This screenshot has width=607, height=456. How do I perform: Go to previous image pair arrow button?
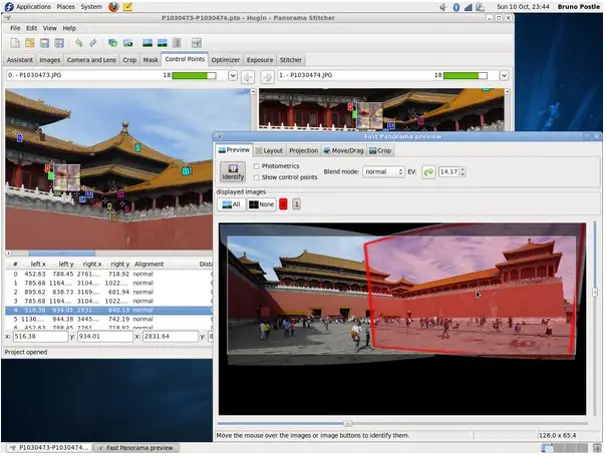(248, 77)
